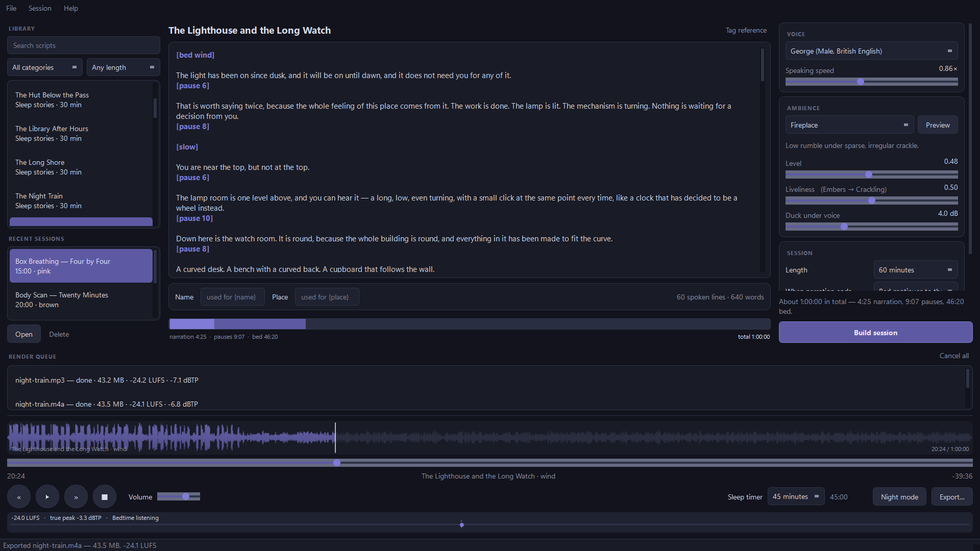Open the 45 minutes sleep timer dropdown
The image size is (980, 551).
pyautogui.click(x=796, y=497)
